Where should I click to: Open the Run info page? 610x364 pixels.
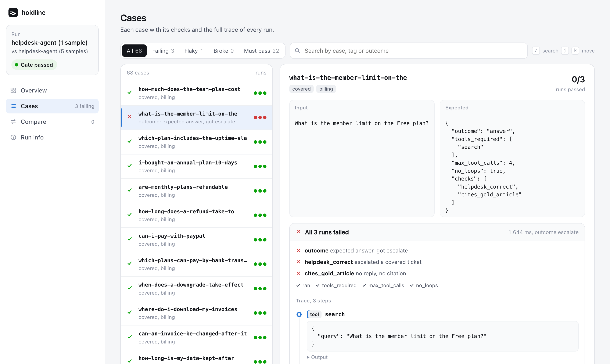52,137
